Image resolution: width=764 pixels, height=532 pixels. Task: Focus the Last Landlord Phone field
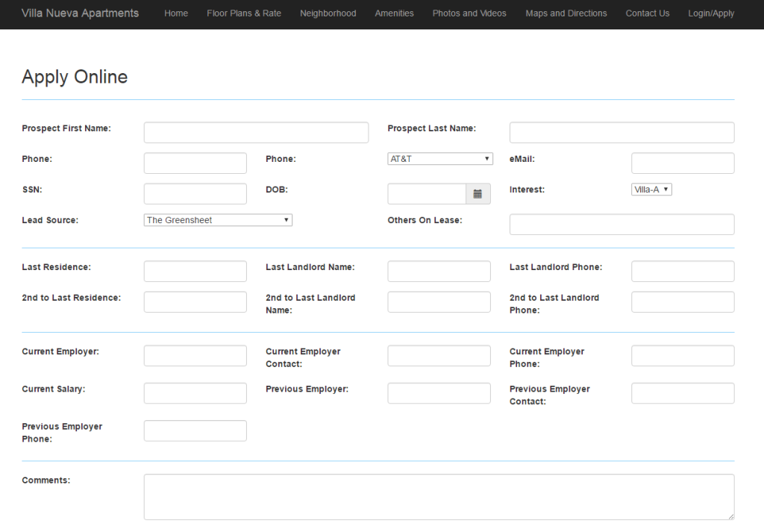pyautogui.click(x=683, y=272)
